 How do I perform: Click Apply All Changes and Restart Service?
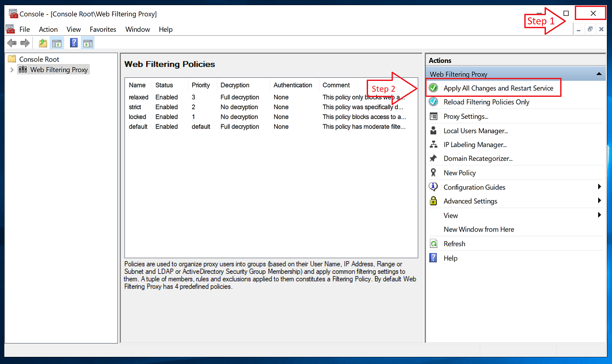coord(498,88)
